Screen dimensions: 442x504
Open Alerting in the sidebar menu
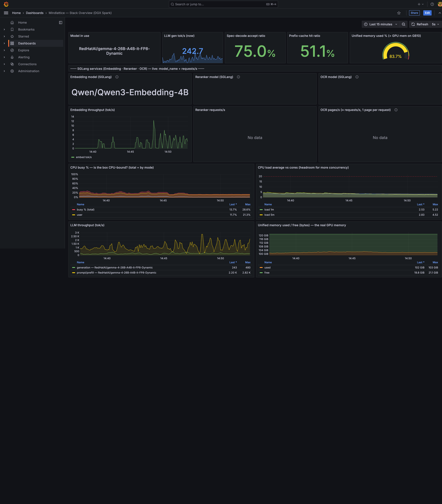click(x=24, y=57)
